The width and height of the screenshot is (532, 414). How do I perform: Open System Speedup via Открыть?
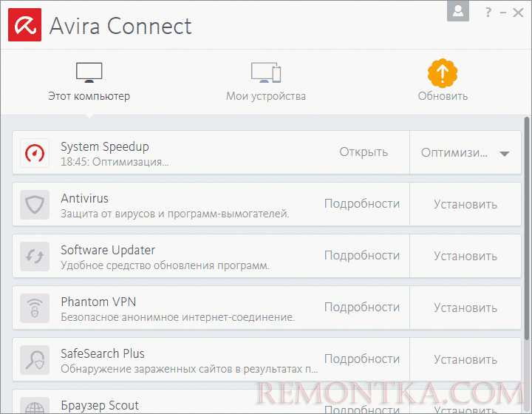(x=364, y=152)
